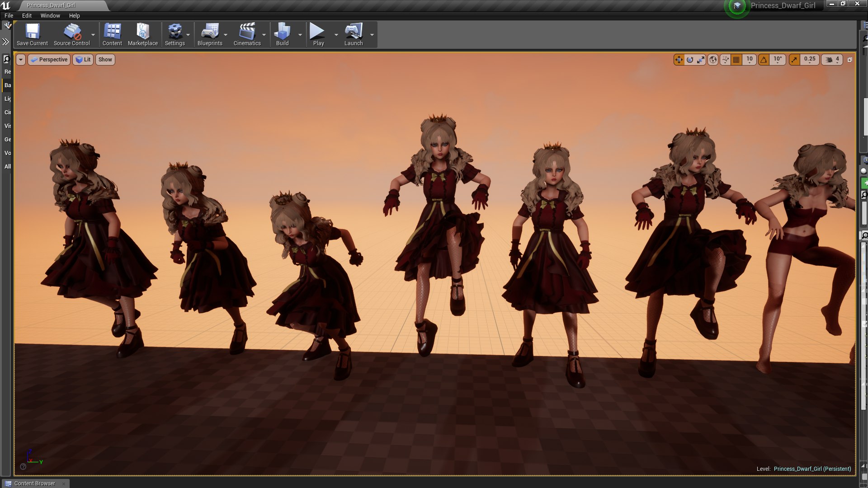Image resolution: width=868 pixels, height=488 pixels.
Task: Switch to the Content Browser tab
Action: pyautogui.click(x=34, y=483)
